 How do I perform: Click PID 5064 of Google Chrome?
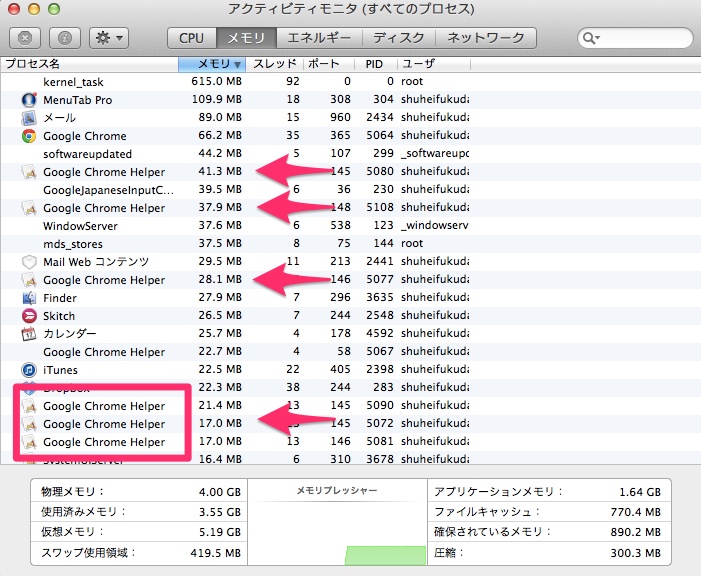point(380,136)
